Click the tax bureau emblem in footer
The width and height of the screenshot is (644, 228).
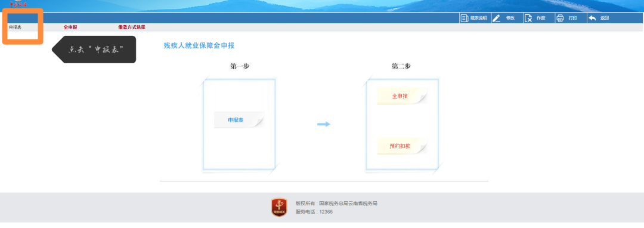(x=279, y=208)
